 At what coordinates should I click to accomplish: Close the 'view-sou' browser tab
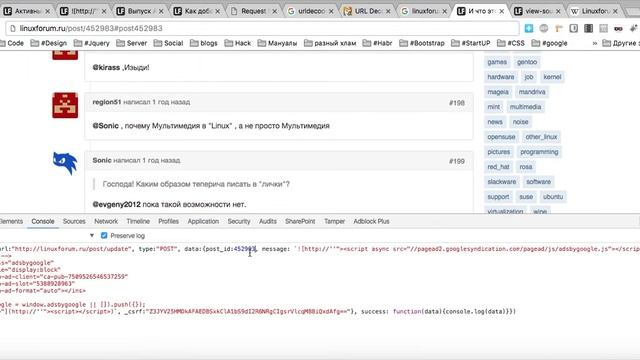pos(558,11)
